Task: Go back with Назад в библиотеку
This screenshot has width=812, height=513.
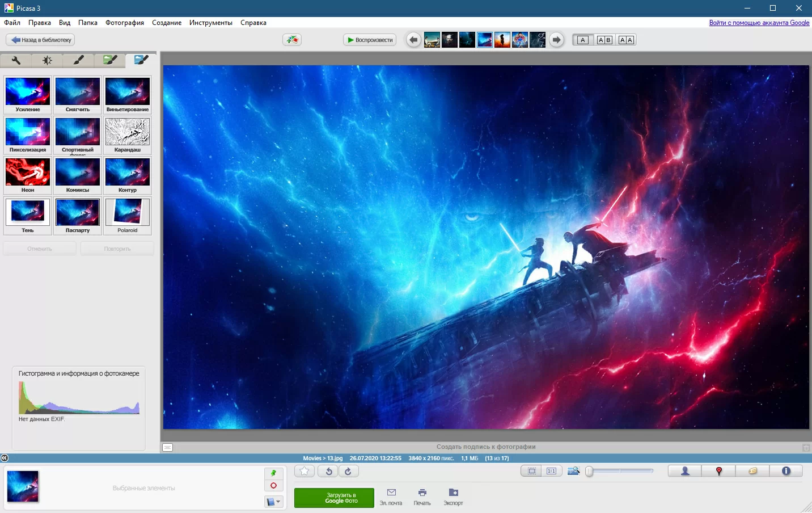Action: (40, 40)
